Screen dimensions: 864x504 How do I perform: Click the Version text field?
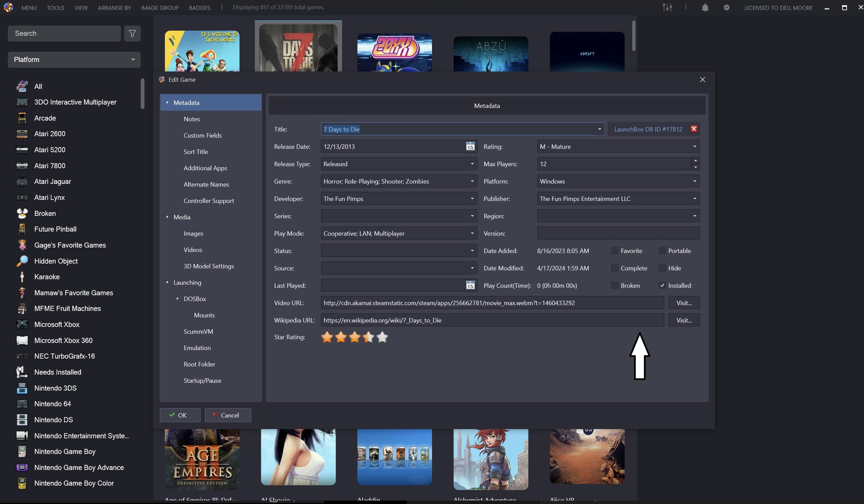coord(618,233)
